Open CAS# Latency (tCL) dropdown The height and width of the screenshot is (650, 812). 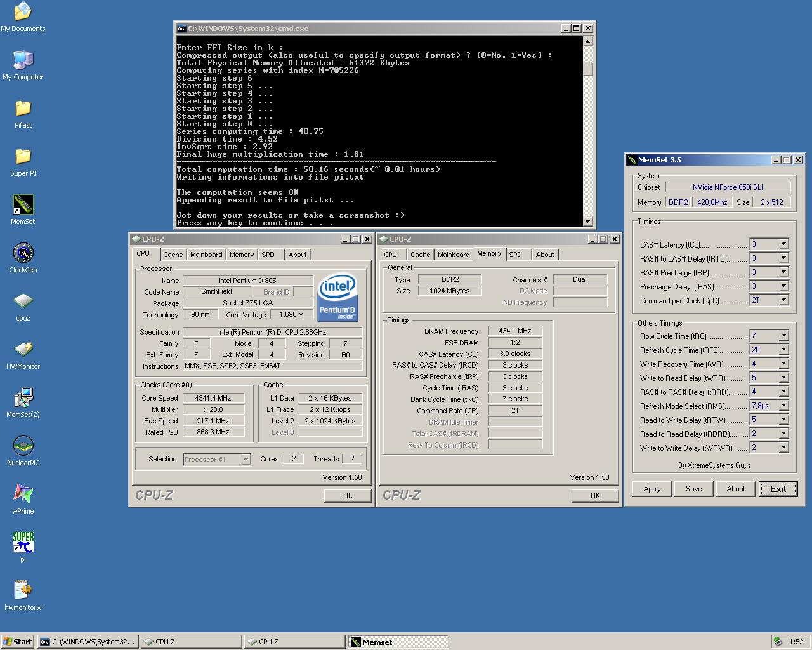click(x=783, y=244)
